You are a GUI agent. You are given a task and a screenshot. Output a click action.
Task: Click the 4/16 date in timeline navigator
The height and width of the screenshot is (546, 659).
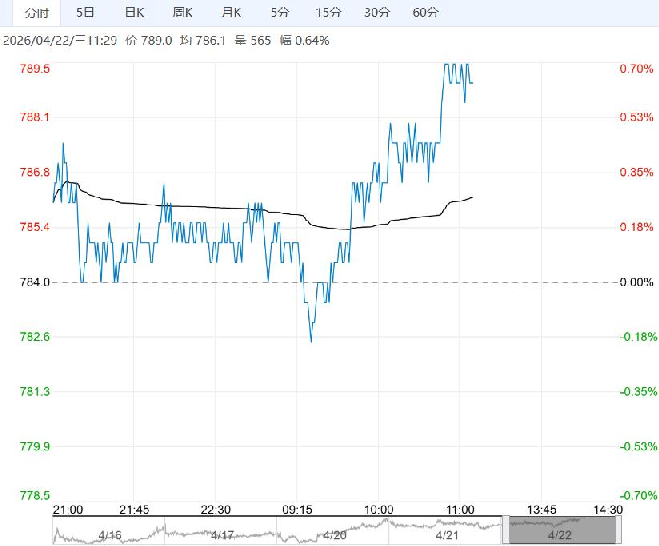click(110, 535)
